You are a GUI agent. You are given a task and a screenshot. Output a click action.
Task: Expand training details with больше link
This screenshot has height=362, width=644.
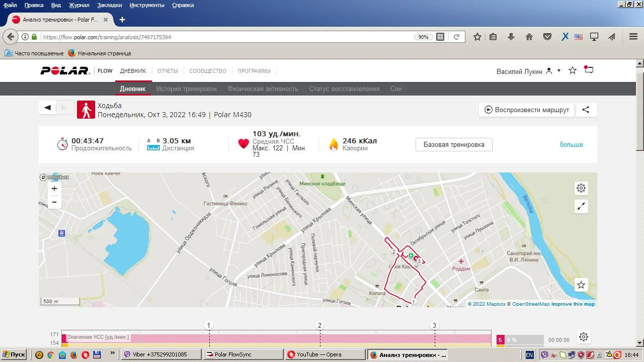(x=571, y=145)
